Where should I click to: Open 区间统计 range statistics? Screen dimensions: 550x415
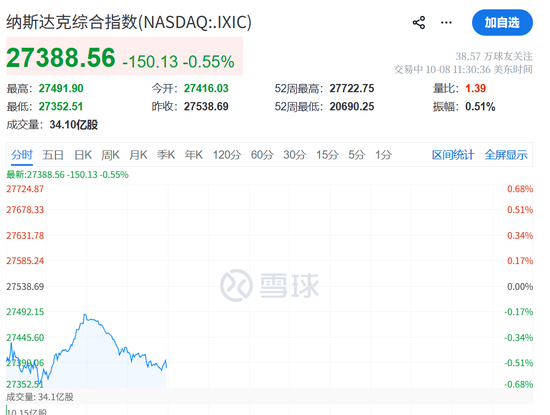[x=453, y=155]
